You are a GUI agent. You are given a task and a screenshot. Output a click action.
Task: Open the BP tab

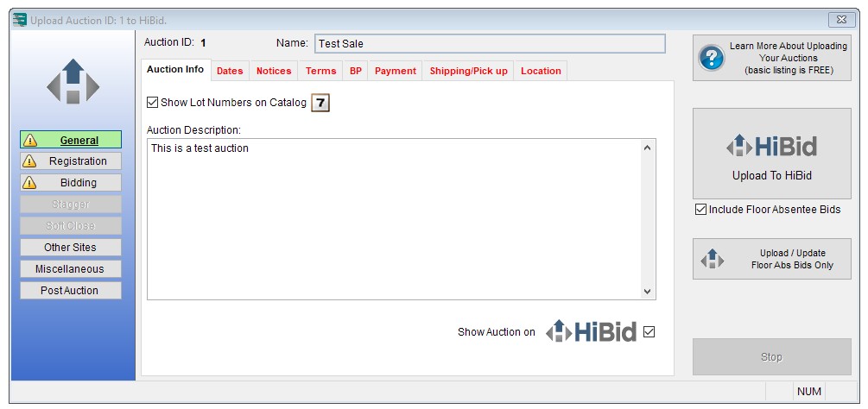[x=355, y=71]
